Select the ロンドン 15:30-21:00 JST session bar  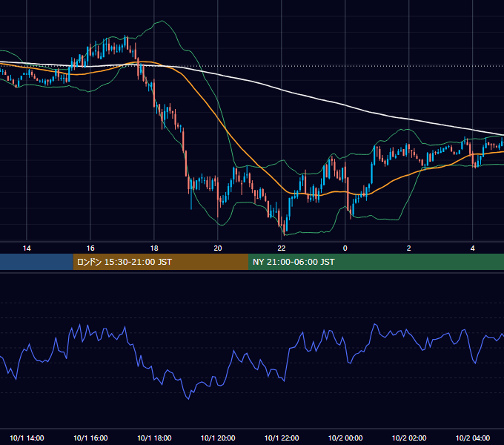click(x=161, y=262)
